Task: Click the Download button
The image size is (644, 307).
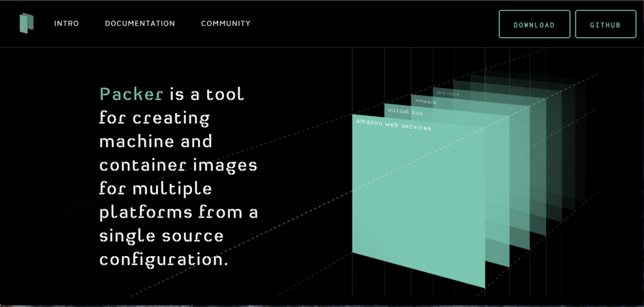Action: coord(535,25)
